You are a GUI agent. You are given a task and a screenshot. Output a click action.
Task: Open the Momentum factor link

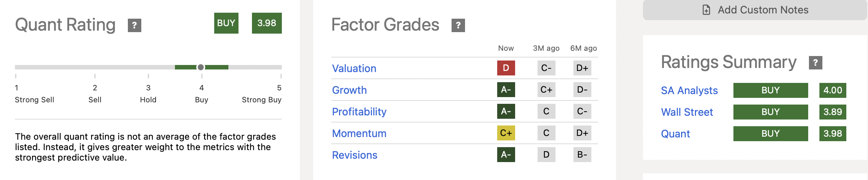tap(359, 133)
